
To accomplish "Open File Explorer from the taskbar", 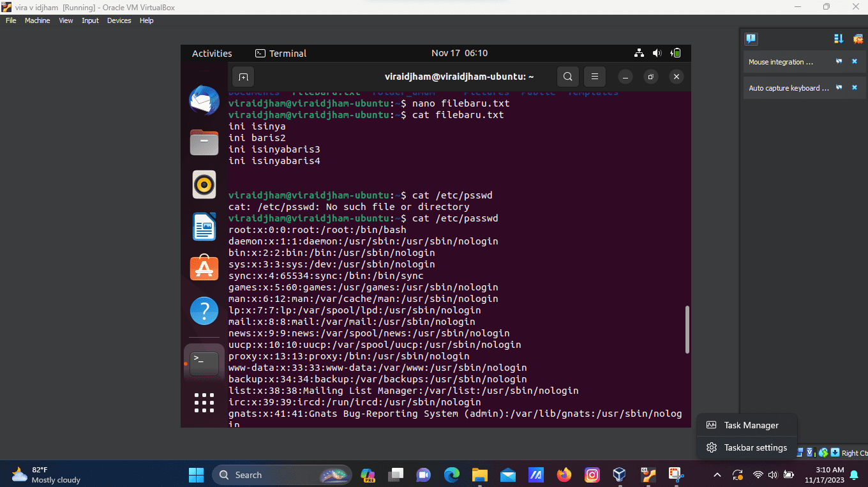I will click(480, 475).
